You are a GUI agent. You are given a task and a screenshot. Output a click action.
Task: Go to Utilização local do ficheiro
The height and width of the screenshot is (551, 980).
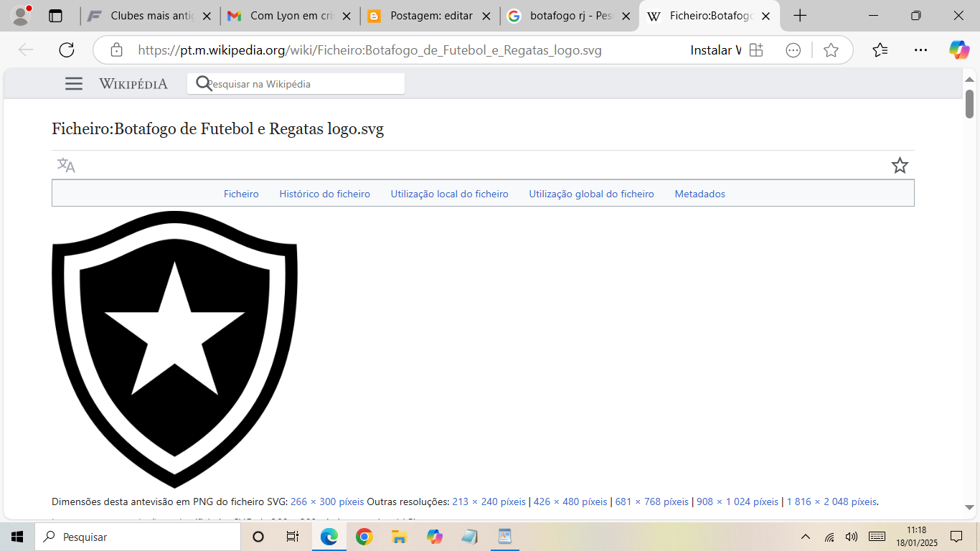tap(450, 194)
